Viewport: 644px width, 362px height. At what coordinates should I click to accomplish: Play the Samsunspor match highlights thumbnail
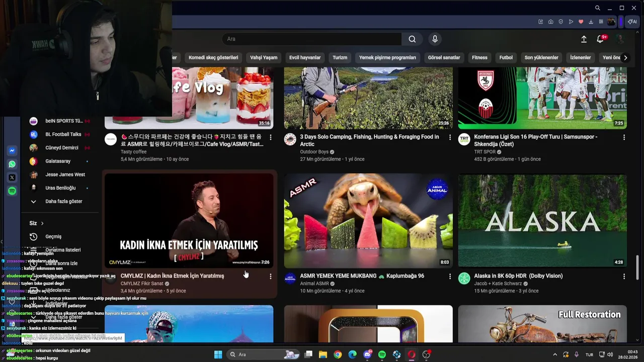542,98
